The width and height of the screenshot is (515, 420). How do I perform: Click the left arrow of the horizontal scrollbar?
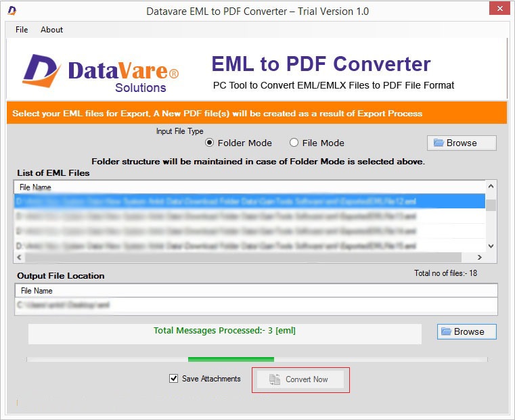tap(19, 257)
